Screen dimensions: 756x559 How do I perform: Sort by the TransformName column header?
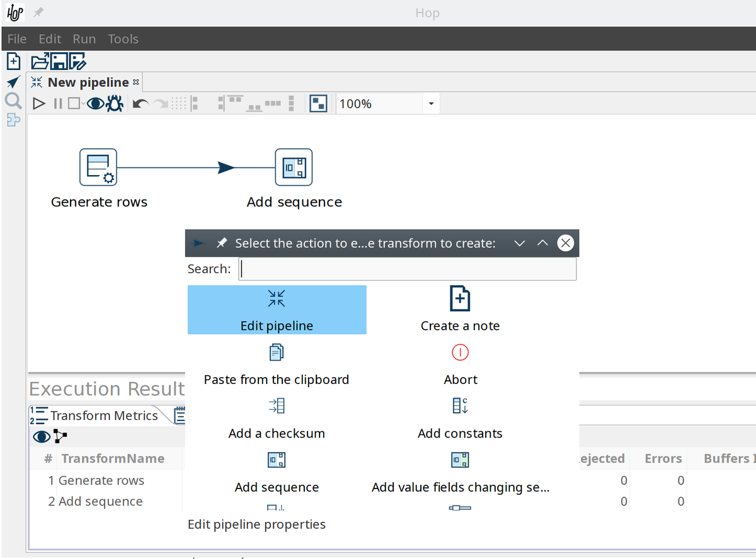click(x=113, y=459)
